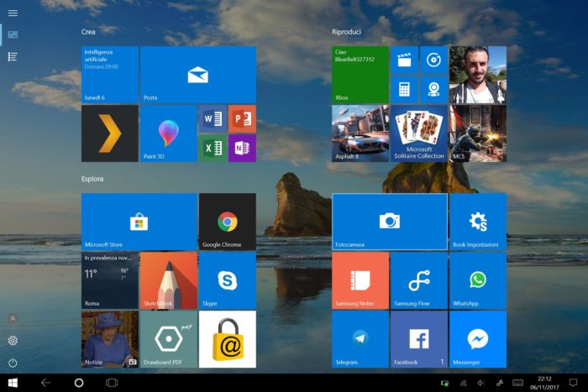Viewport: 588px width, 392px height.
Task: Open the Fotocamera camera tile
Action: [x=390, y=222]
